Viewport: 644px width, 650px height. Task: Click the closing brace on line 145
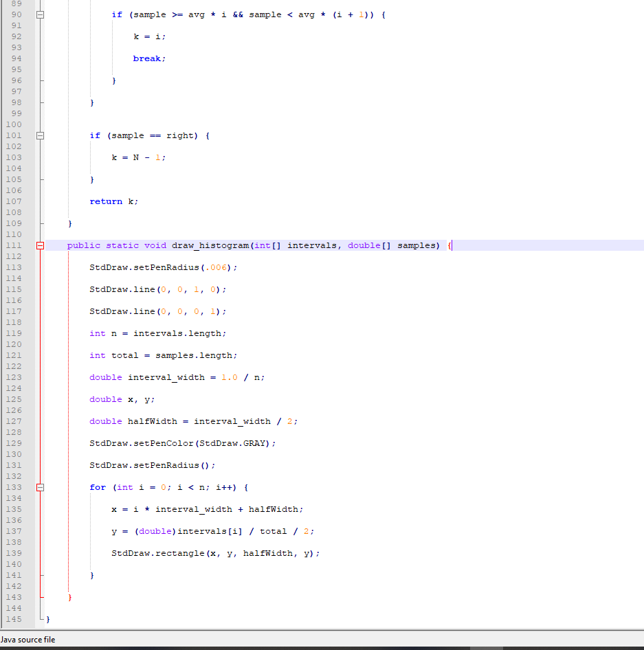tap(47, 619)
